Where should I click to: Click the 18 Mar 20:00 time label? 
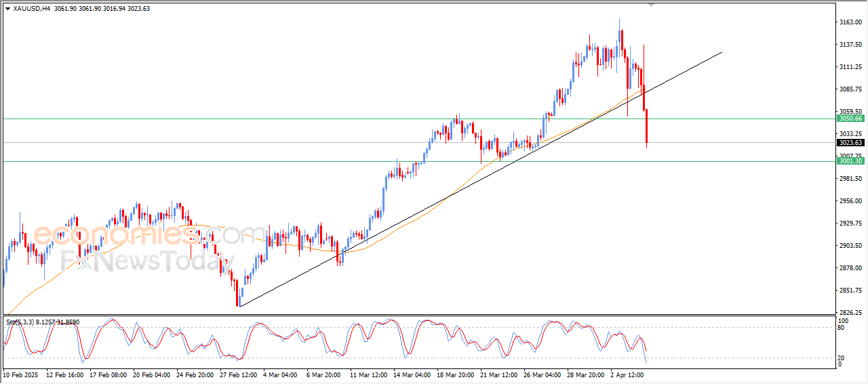point(456,374)
